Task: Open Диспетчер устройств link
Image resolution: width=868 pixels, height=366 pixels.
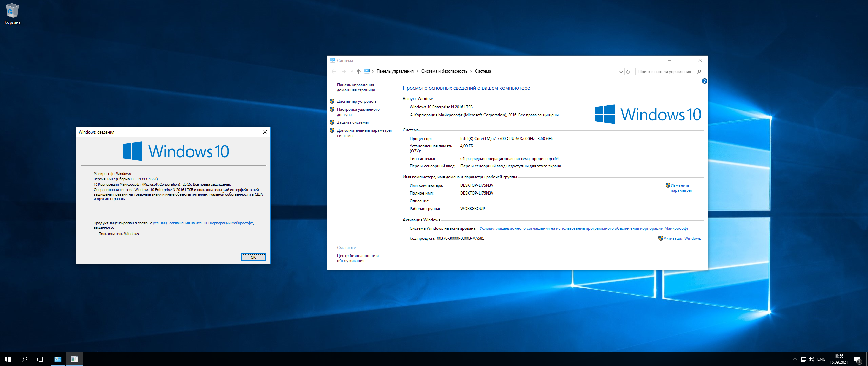Action: [x=357, y=101]
